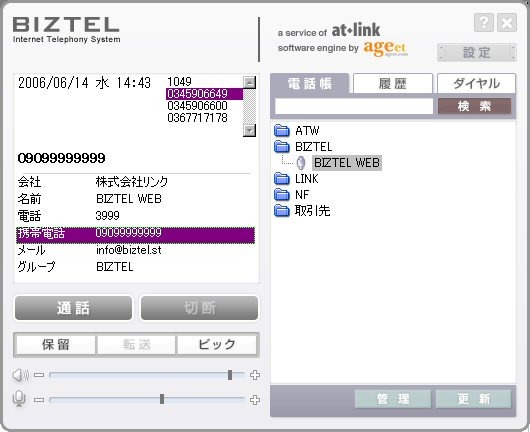This screenshot has height=432, width=530.
Task: Decrease speaker volume with minus icon
Action: 39,375
